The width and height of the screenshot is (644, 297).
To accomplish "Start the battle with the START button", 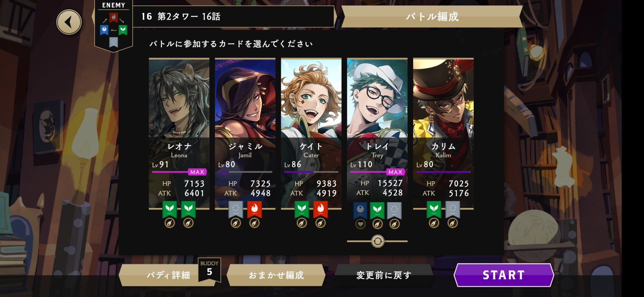I will pyautogui.click(x=504, y=275).
